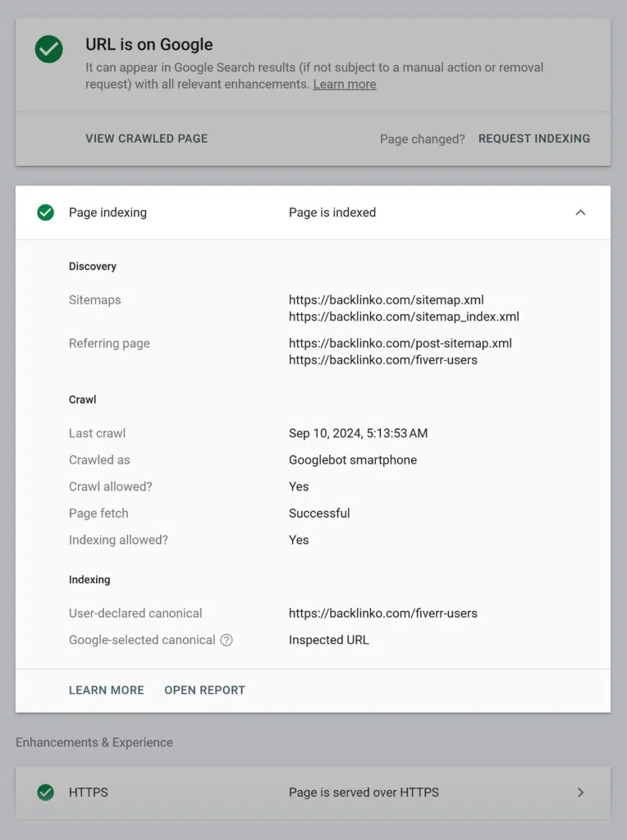Expand the HTTPS row using right chevron
Viewport: 627px width, 840px height.
click(x=580, y=792)
